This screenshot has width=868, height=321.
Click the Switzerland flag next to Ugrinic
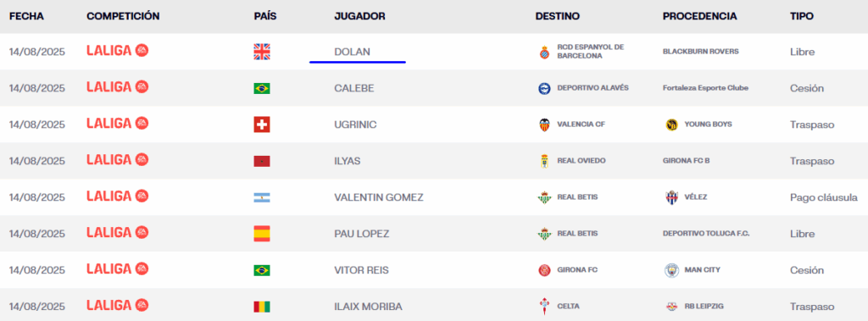(x=262, y=125)
